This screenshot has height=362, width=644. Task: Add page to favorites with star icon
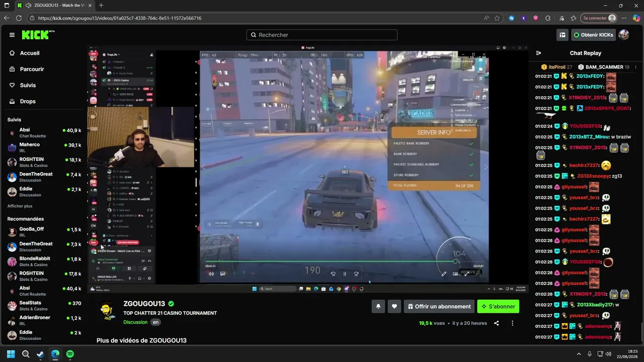pyautogui.click(x=497, y=18)
